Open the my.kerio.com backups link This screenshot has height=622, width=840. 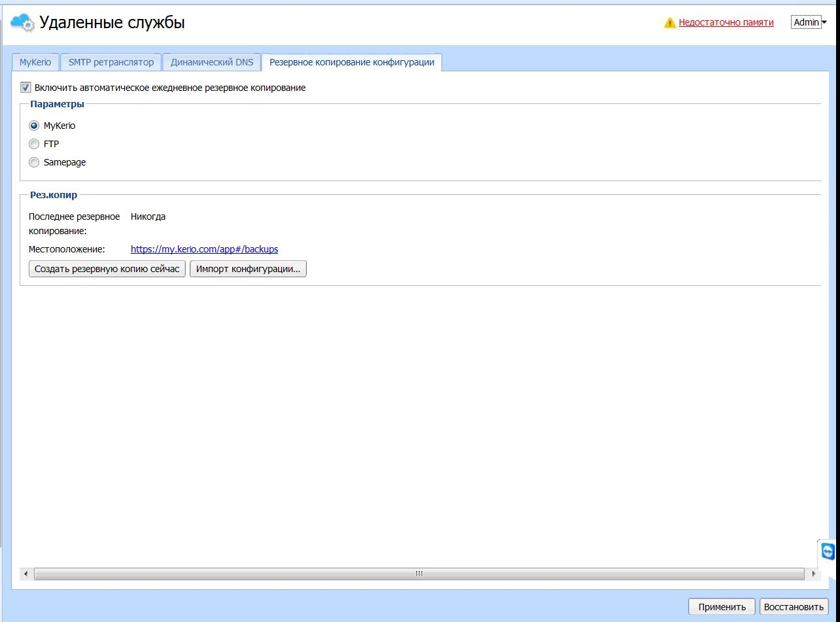pyautogui.click(x=205, y=249)
